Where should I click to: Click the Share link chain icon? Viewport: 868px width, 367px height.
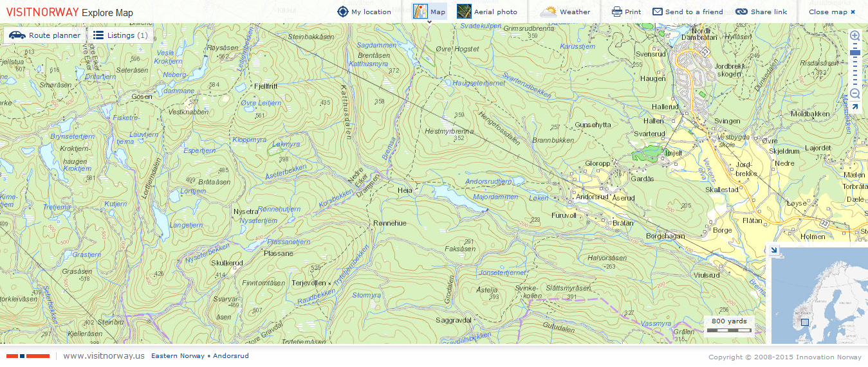click(x=741, y=12)
